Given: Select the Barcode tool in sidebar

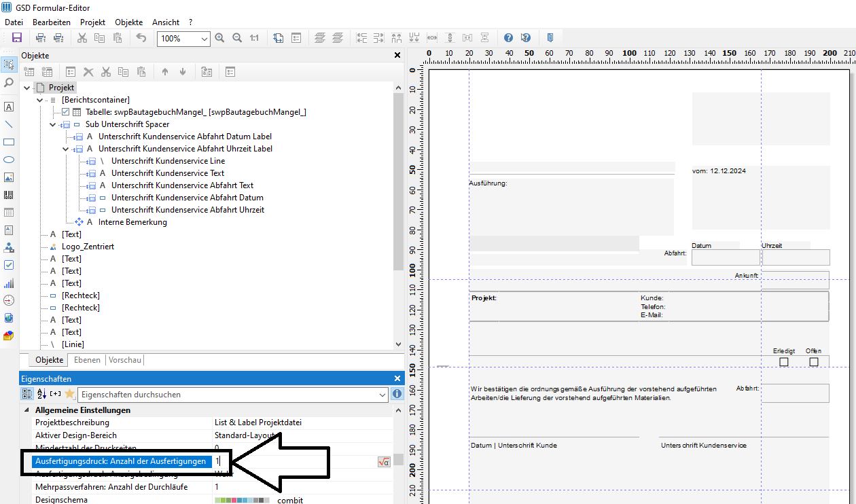Looking at the screenshot, I should [9, 195].
